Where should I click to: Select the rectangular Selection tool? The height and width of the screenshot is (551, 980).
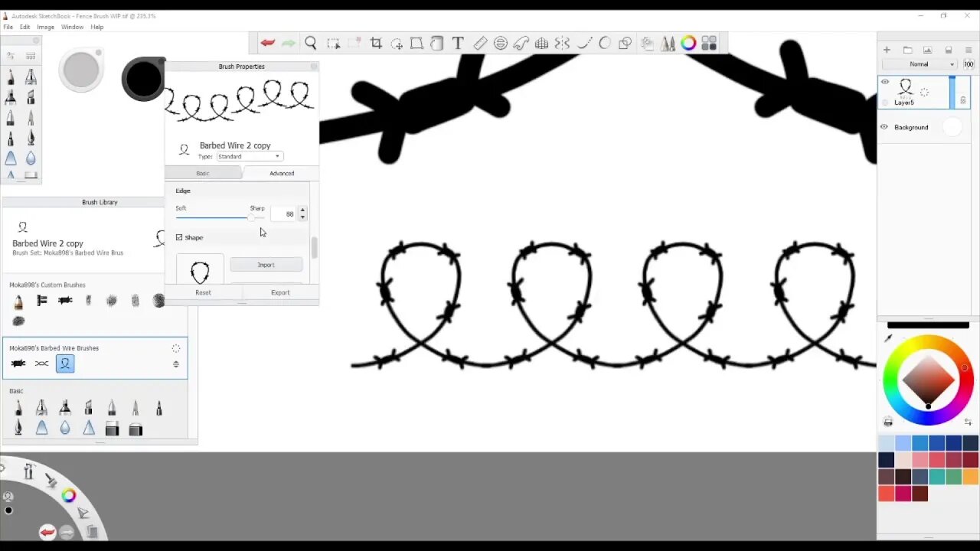coord(333,43)
